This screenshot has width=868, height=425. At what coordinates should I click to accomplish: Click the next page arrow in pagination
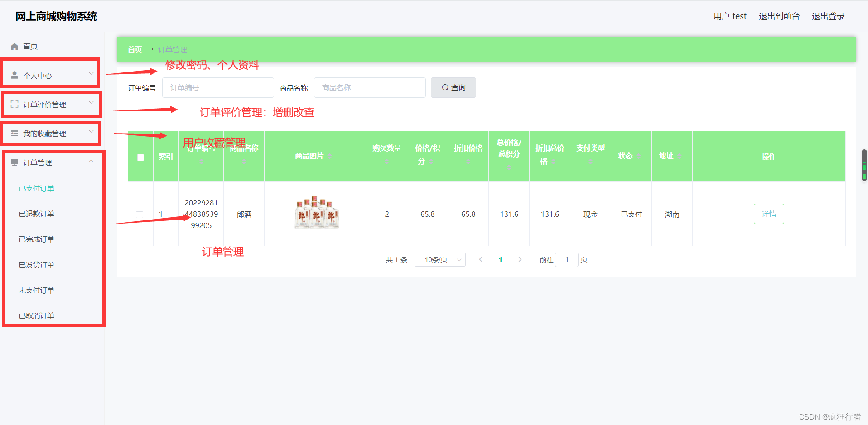(x=520, y=259)
